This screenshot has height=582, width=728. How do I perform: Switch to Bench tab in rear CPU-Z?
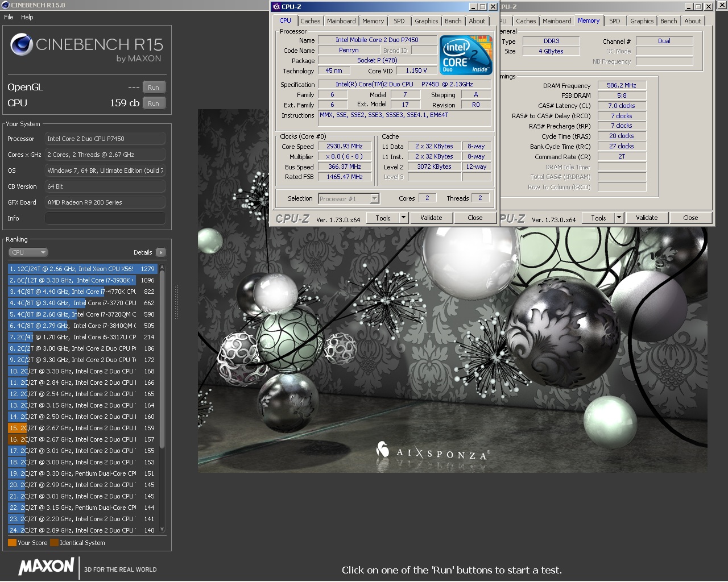tap(669, 21)
